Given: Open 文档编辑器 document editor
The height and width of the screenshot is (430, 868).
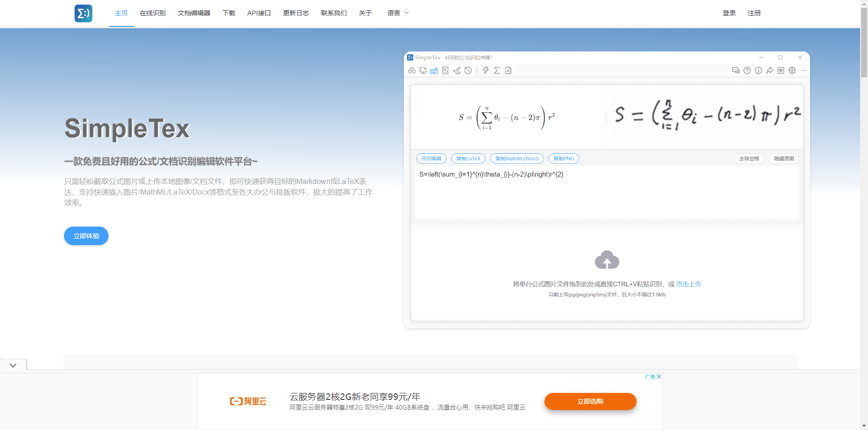Looking at the screenshot, I should click(x=194, y=13).
